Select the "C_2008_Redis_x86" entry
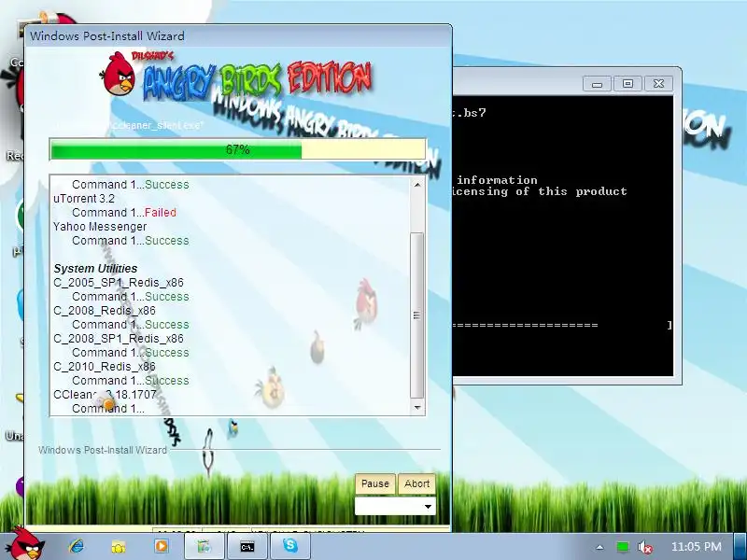 (105, 311)
